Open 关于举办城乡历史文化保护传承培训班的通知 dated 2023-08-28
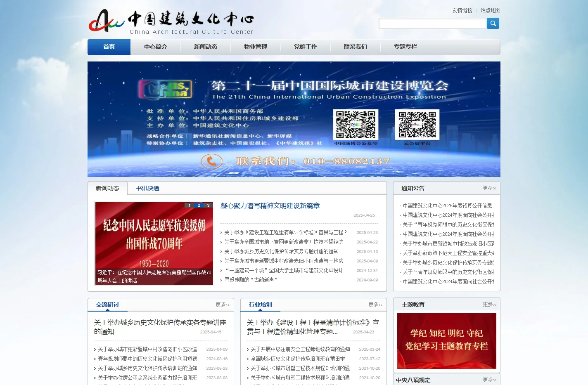Screen dimensions: 588x385 [147, 368]
